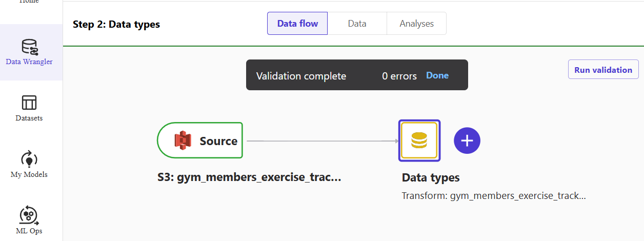
Task: Click the S3: gym_members_exercise_trac... label
Action: pyautogui.click(x=249, y=178)
